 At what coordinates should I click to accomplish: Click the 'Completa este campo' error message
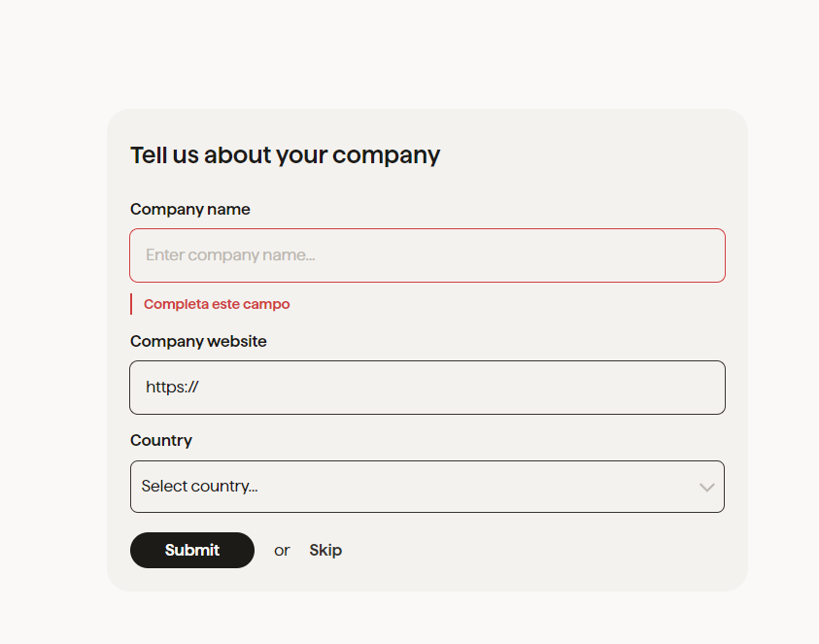pos(217,304)
